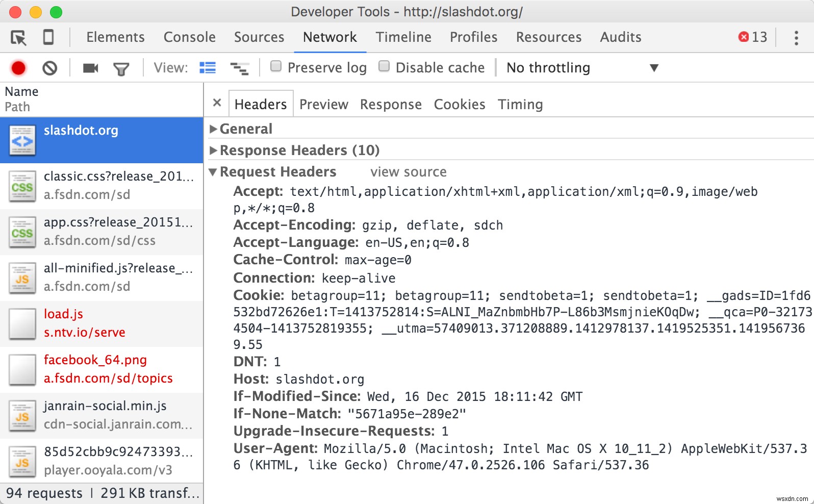Image resolution: width=814 pixels, height=504 pixels.
Task: Select the failed facebook_64.png request
Action: (101, 370)
